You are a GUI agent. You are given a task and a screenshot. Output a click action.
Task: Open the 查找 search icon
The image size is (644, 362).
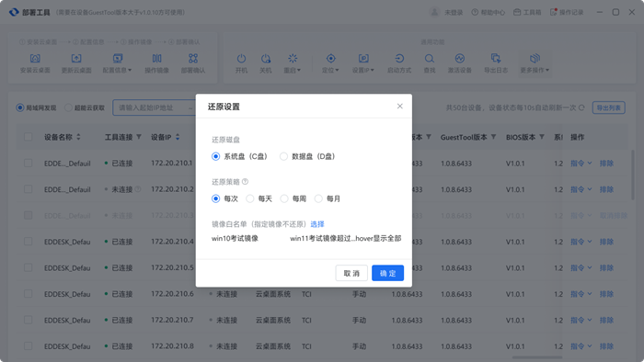pos(430,59)
